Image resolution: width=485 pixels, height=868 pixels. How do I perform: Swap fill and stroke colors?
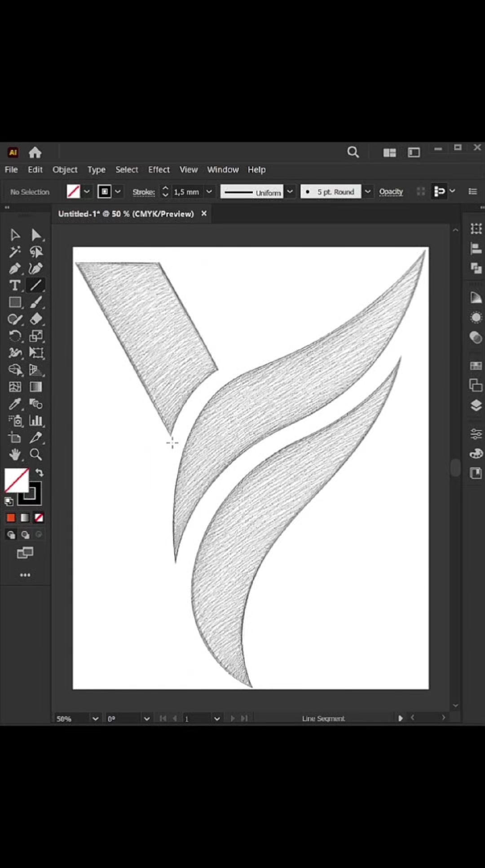[x=40, y=473]
